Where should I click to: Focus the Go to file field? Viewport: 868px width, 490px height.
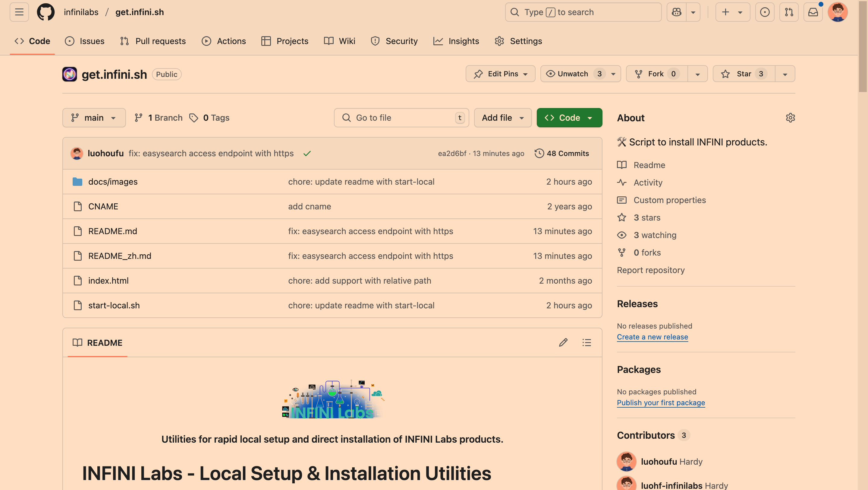pos(401,118)
